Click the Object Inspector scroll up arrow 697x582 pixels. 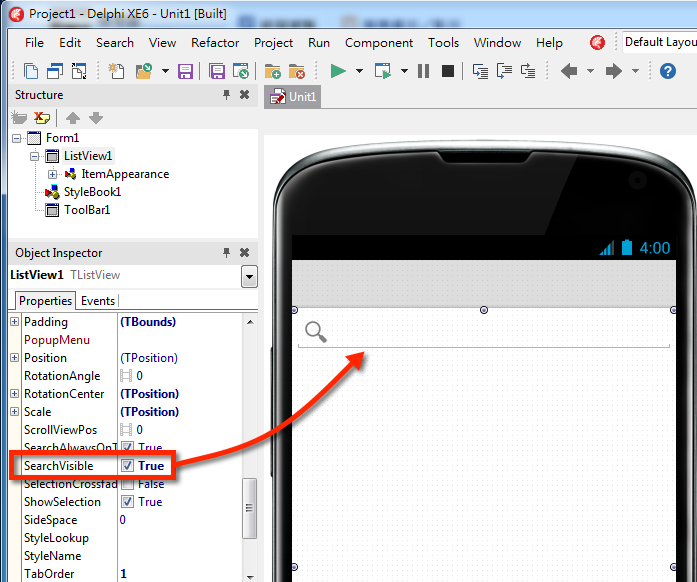click(250, 322)
